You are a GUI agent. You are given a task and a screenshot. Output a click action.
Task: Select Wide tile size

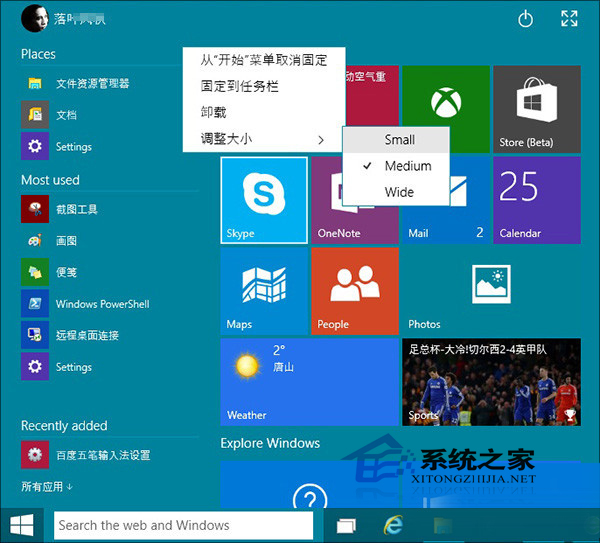click(x=396, y=192)
